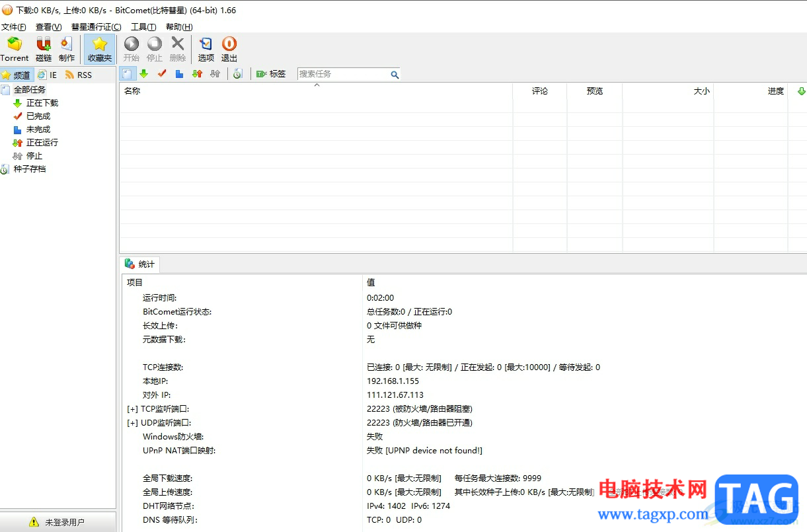
Task: Click torrent archive clock filter icon
Action: (x=238, y=74)
